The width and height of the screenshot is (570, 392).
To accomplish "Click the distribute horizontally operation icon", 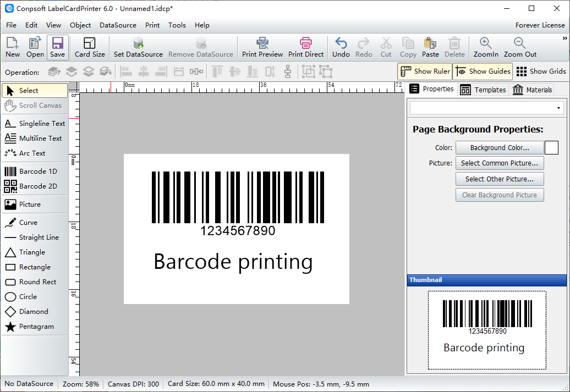I will tap(196, 71).
